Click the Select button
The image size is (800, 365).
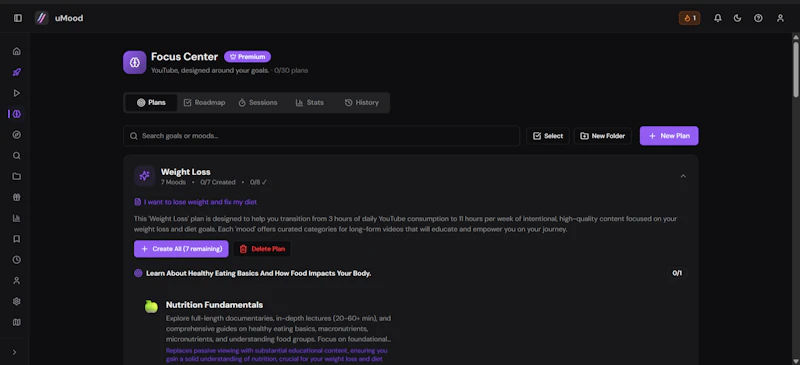pyautogui.click(x=548, y=136)
